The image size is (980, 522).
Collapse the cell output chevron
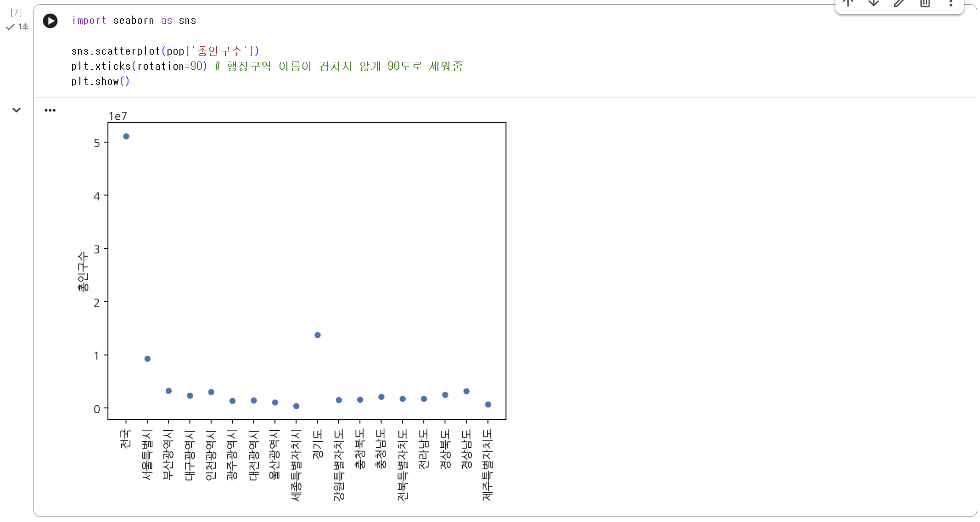pos(17,110)
